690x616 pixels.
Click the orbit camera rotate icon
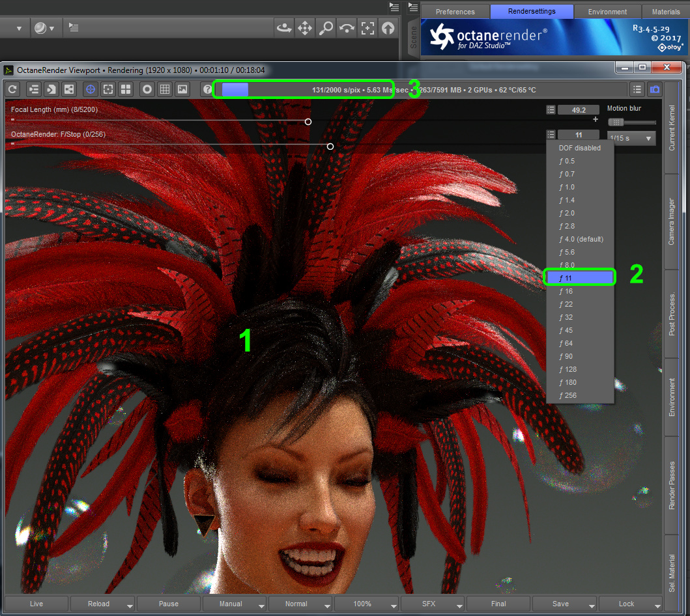(x=283, y=28)
